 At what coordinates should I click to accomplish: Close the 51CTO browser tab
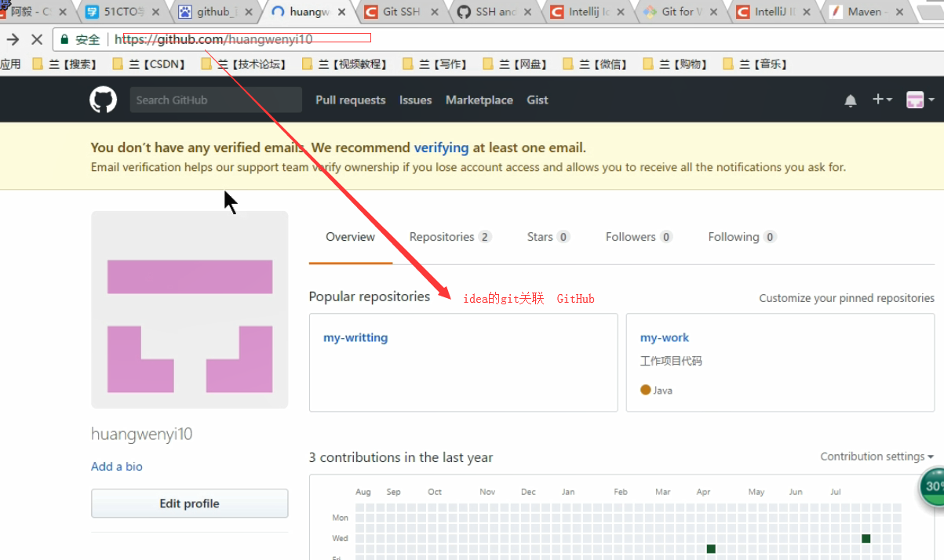coord(155,12)
